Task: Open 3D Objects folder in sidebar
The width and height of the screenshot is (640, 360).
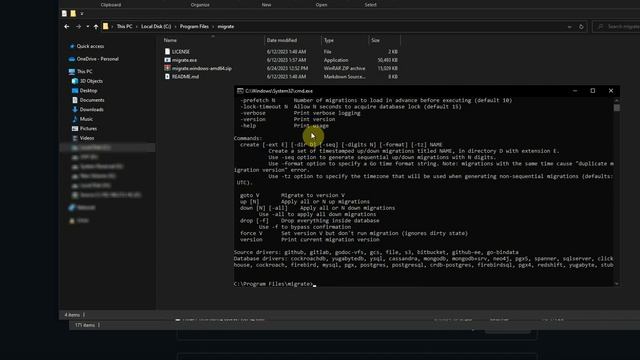Action: tap(91, 81)
